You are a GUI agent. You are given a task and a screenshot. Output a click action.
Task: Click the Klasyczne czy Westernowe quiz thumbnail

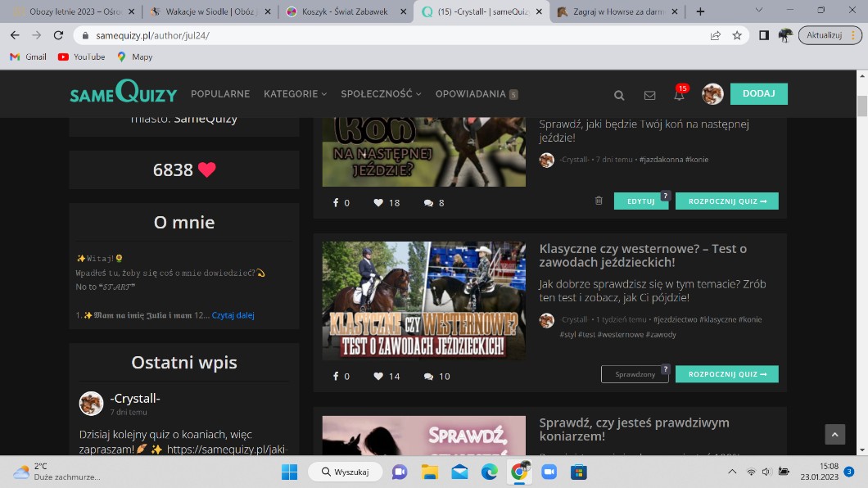click(423, 300)
